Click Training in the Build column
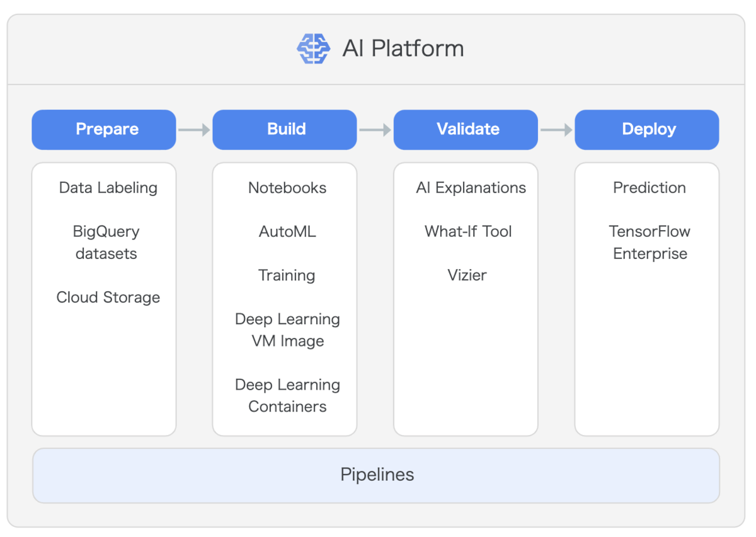The image size is (756, 537). tap(287, 275)
